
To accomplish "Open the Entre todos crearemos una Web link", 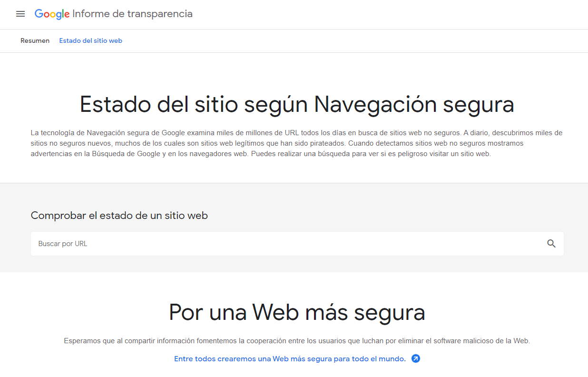I will (x=290, y=359).
